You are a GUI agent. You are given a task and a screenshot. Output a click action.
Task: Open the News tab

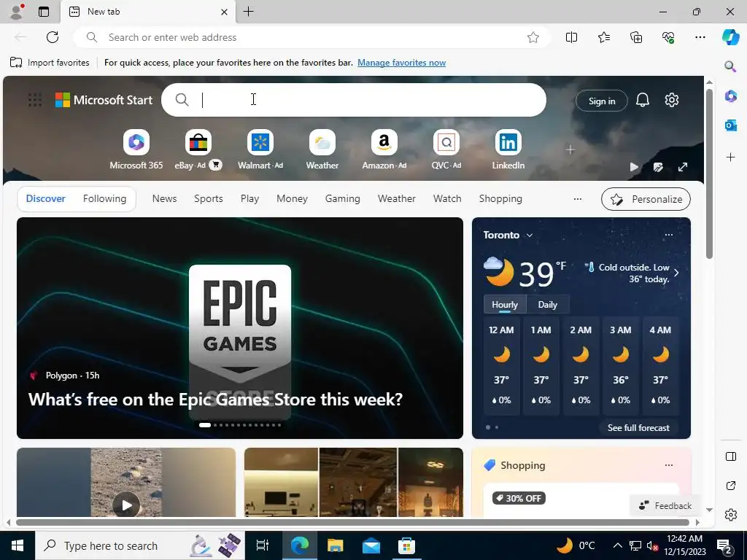tap(164, 198)
